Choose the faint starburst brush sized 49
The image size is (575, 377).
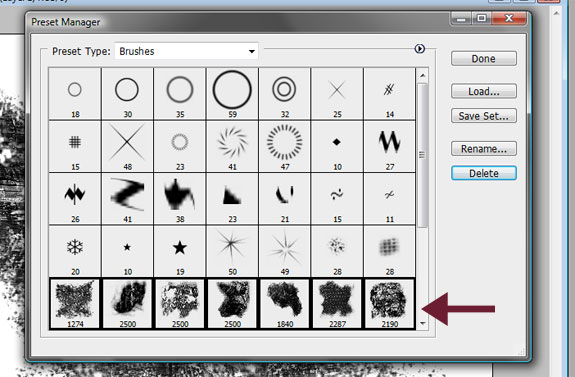pyautogui.click(x=285, y=251)
